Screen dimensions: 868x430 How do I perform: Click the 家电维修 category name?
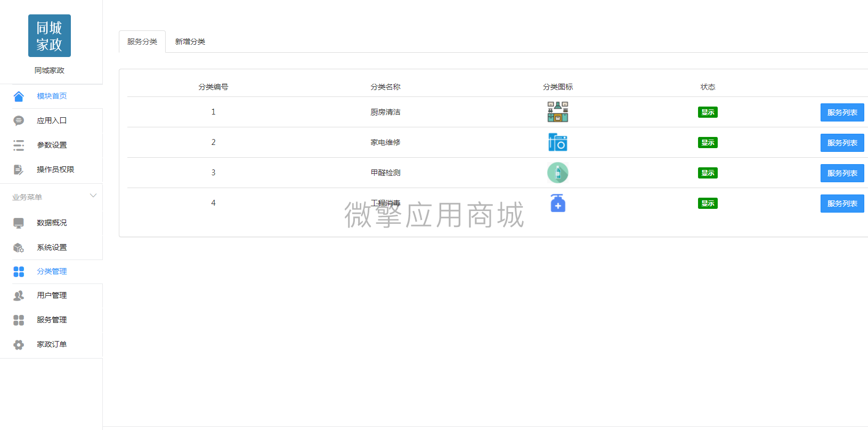click(x=385, y=142)
